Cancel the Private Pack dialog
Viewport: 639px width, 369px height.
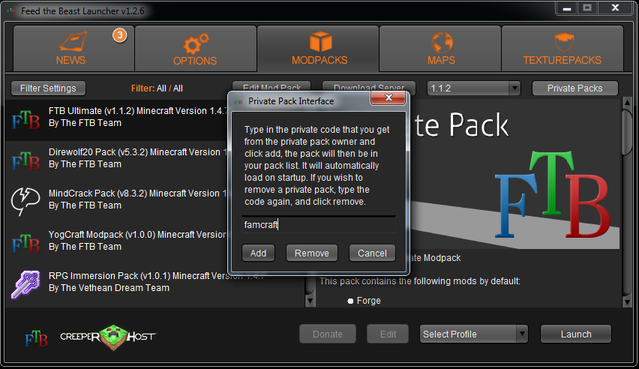[x=372, y=253]
